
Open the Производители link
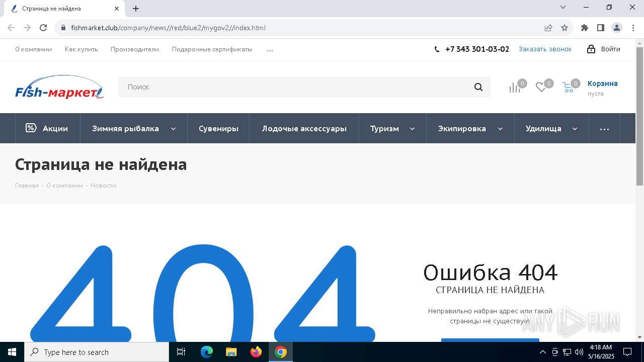coord(135,49)
